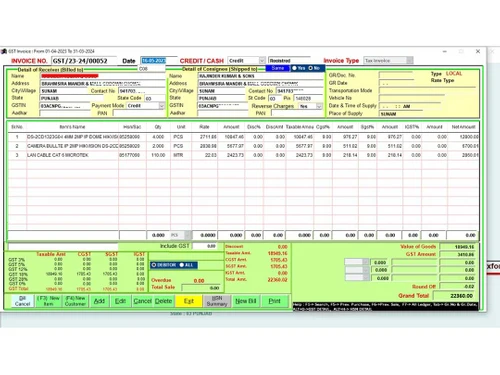Click the Cancel button
The height and width of the screenshot is (375, 500).
pos(142,301)
